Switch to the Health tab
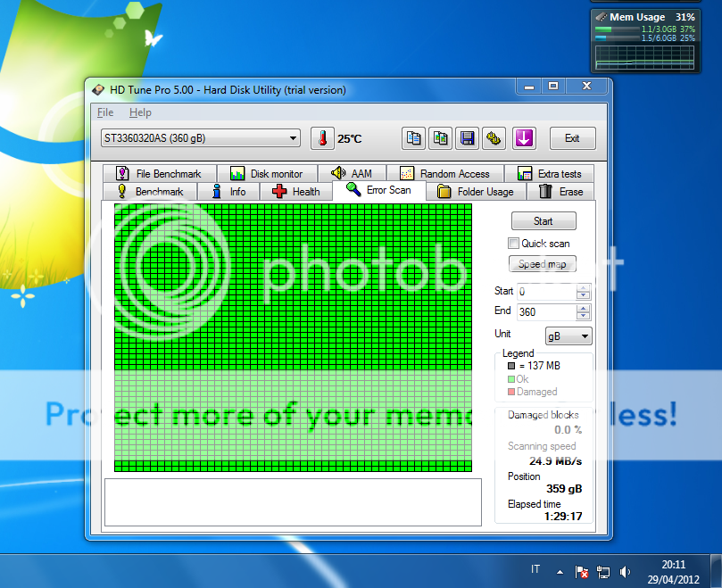 point(295,191)
